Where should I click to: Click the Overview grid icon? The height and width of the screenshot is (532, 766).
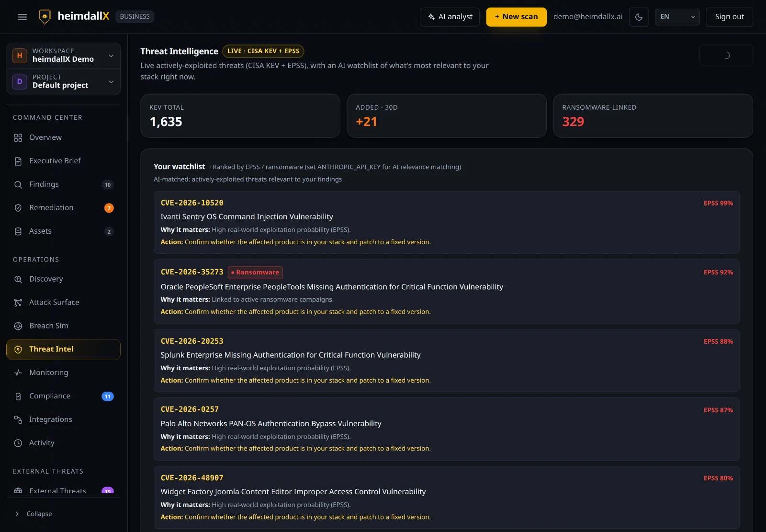coord(18,138)
